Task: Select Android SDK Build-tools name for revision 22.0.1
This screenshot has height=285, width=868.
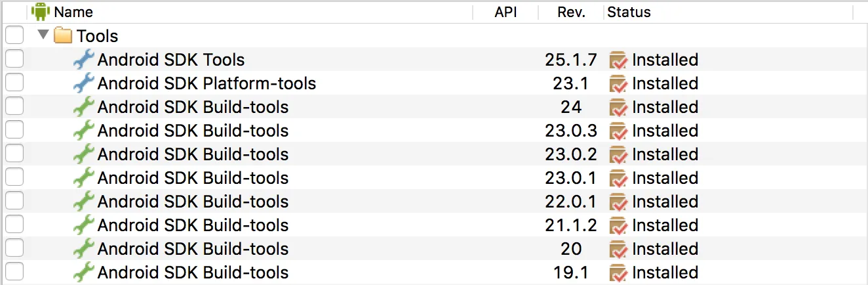Action: [193, 202]
